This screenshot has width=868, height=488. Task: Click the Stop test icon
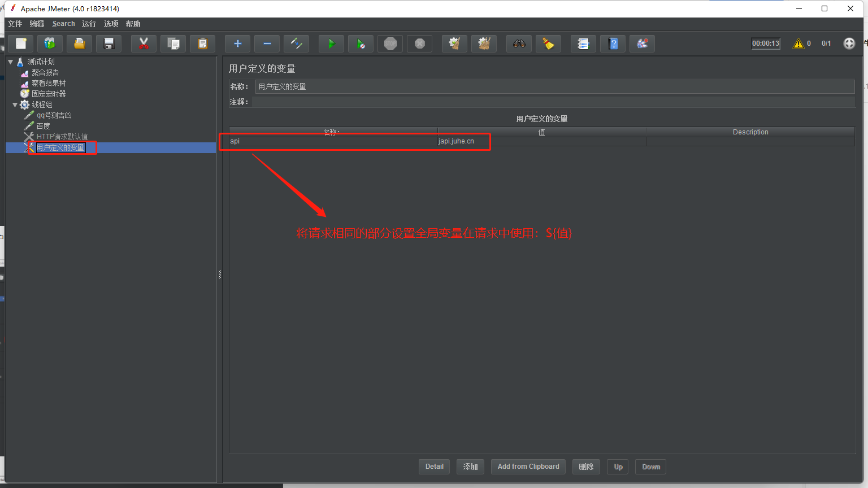tap(390, 43)
